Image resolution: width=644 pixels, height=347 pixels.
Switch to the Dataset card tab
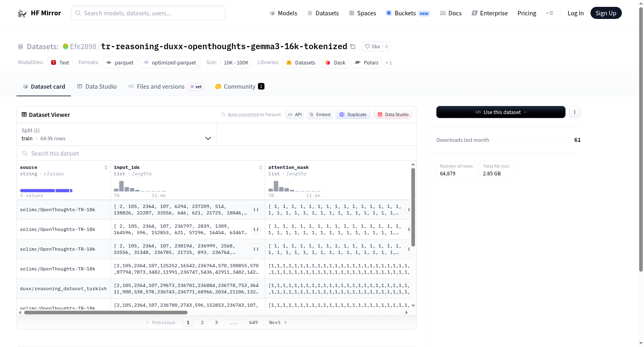click(x=43, y=87)
